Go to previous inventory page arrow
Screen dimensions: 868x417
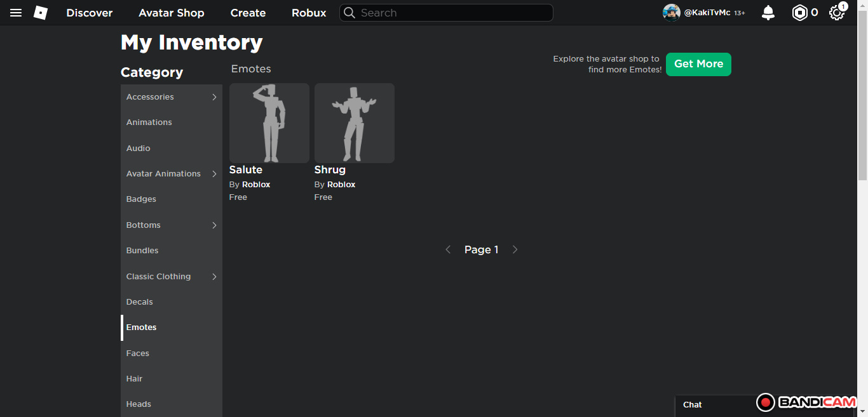point(448,249)
